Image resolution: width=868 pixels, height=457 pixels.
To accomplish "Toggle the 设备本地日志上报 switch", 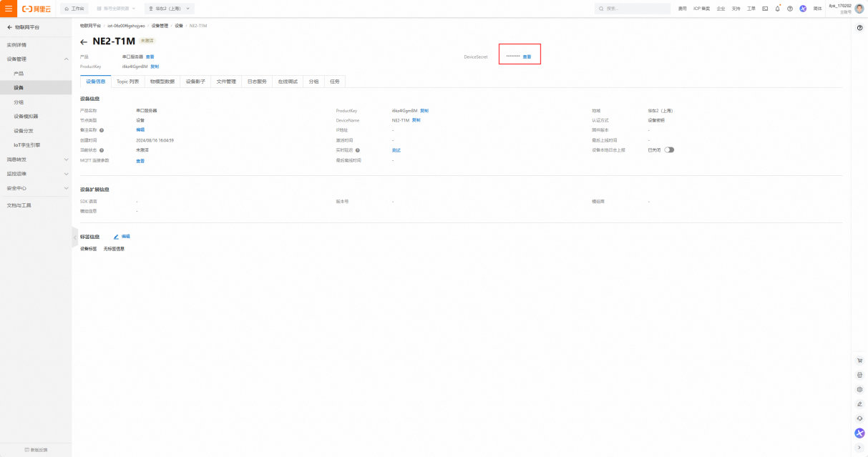I will coord(669,150).
